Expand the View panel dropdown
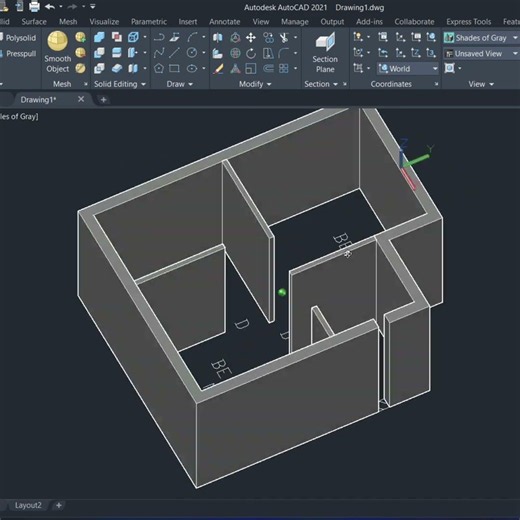520x520 pixels. click(x=481, y=84)
